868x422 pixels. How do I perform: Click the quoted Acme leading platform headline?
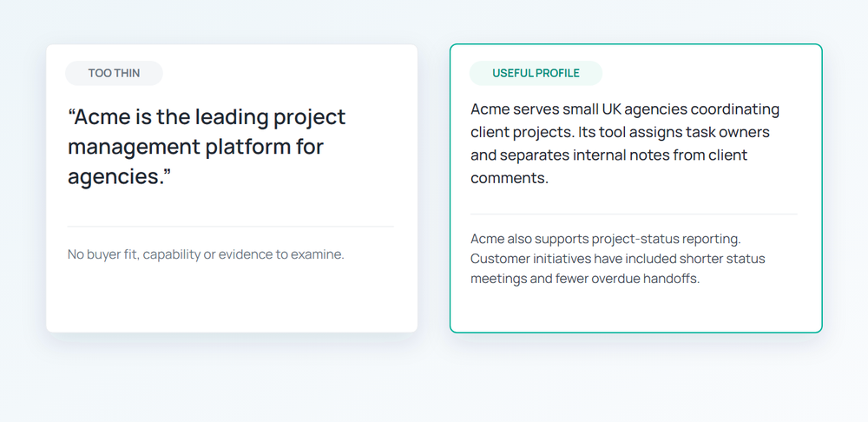click(x=207, y=147)
